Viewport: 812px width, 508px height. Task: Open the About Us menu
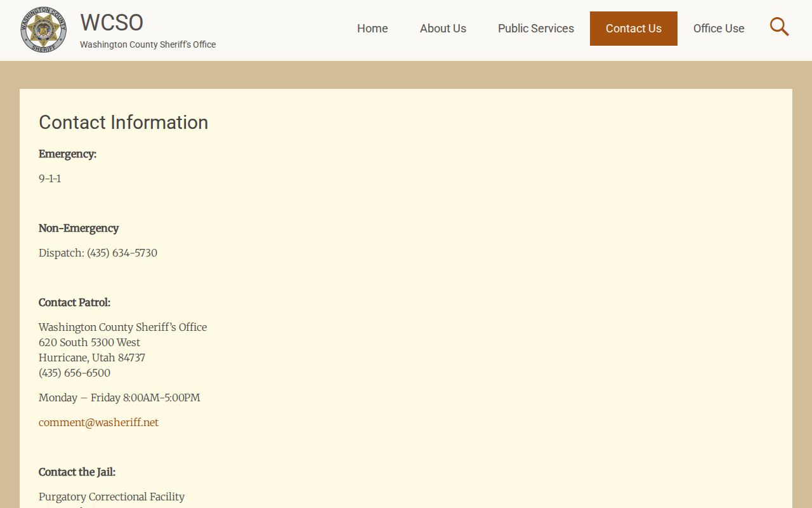(443, 29)
